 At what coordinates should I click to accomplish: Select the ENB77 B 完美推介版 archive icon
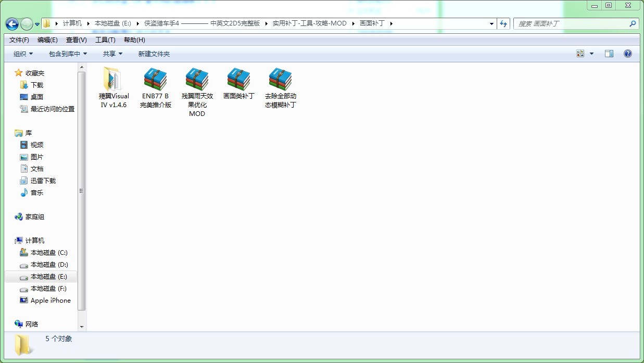point(155,79)
